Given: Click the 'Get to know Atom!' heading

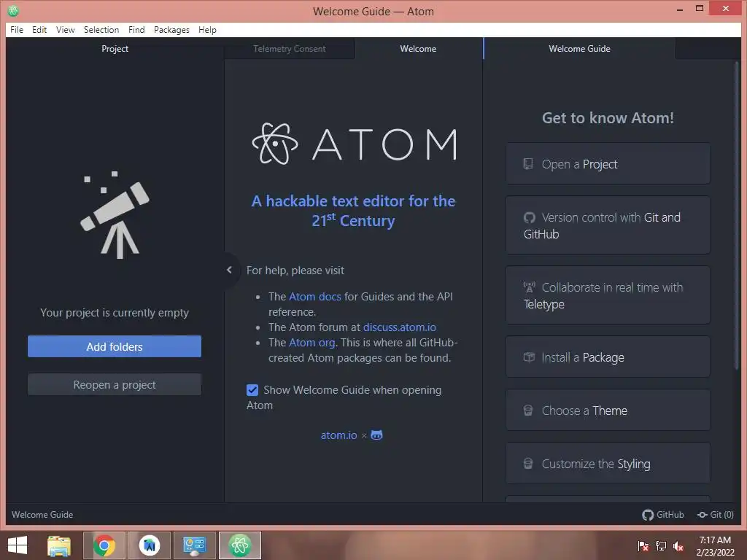Looking at the screenshot, I should coord(608,117).
